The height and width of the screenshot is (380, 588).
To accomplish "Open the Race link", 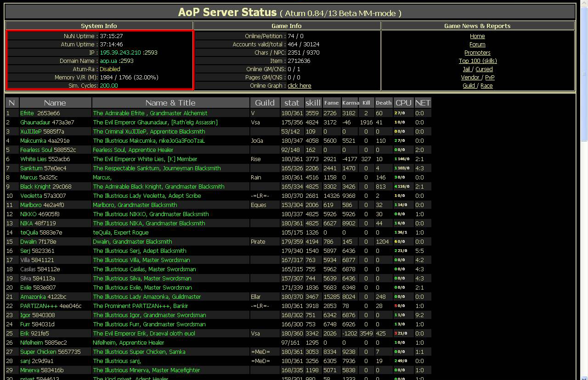I will pos(486,86).
